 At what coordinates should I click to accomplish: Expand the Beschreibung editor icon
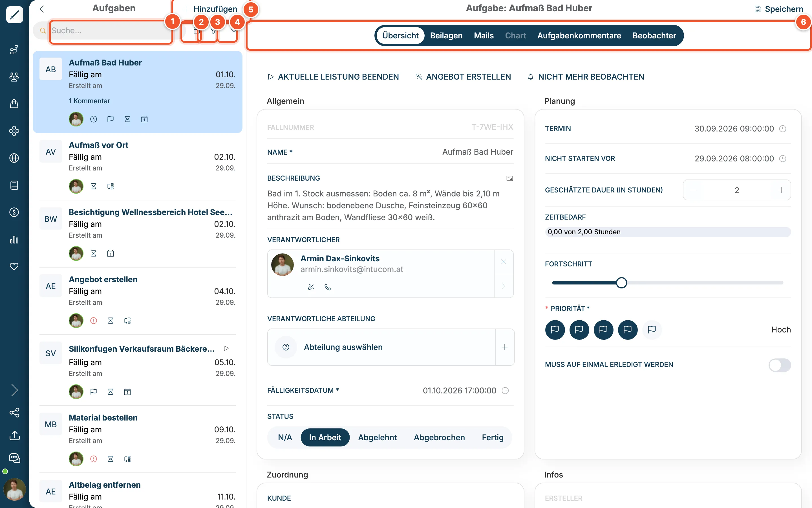(x=510, y=178)
